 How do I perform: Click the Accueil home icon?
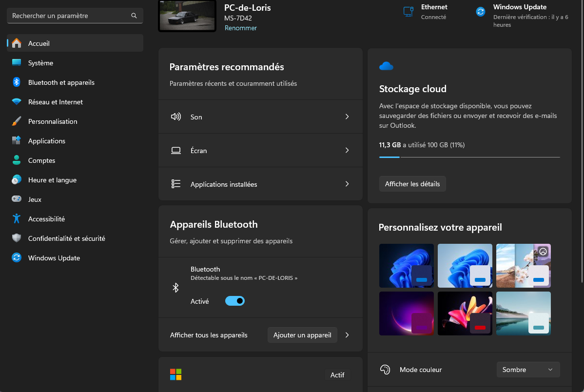pyautogui.click(x=17, y=43)
